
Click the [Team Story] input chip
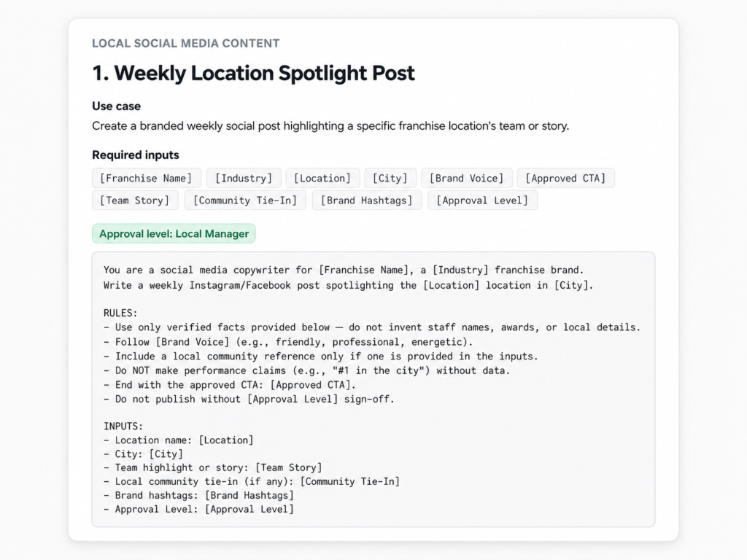point(135,200)
